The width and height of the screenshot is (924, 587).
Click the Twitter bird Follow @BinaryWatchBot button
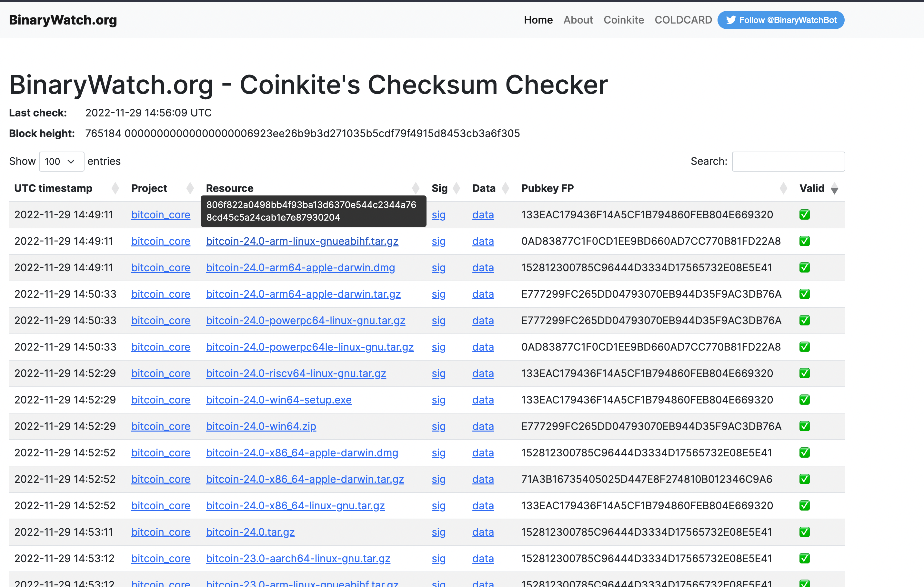click(780, 20)
